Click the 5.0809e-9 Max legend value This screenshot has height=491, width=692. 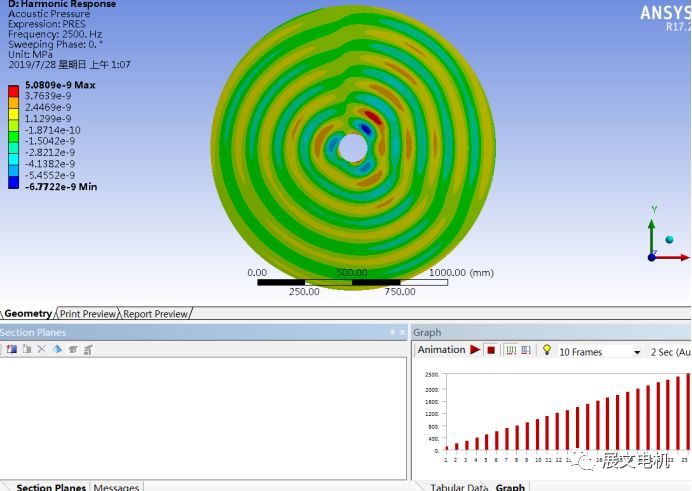[60, 85]
